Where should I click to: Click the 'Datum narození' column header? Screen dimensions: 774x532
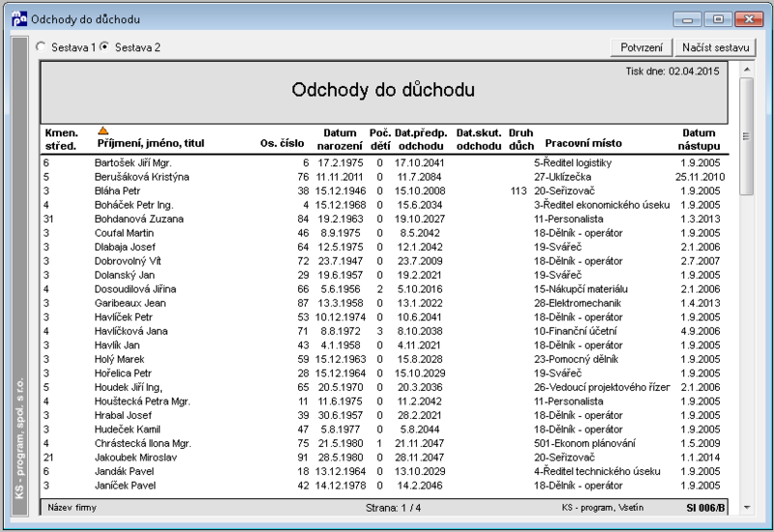(340, 139)
